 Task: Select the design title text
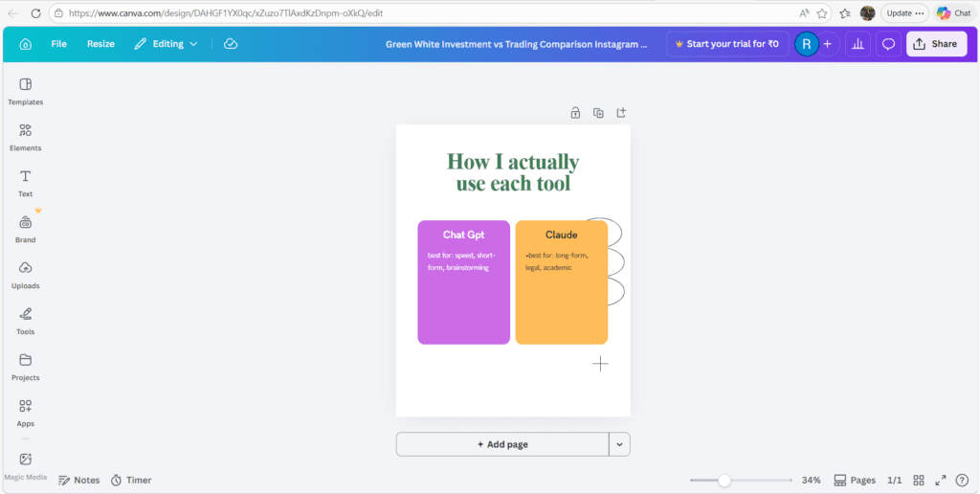coord(516,44)
